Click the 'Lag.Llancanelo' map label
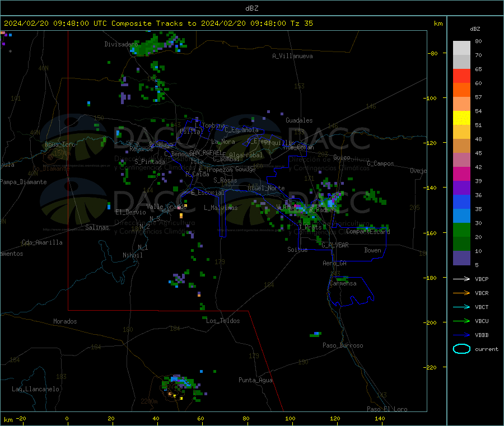The height and width of the screenshot is (426, 504). tap(35, 389)
